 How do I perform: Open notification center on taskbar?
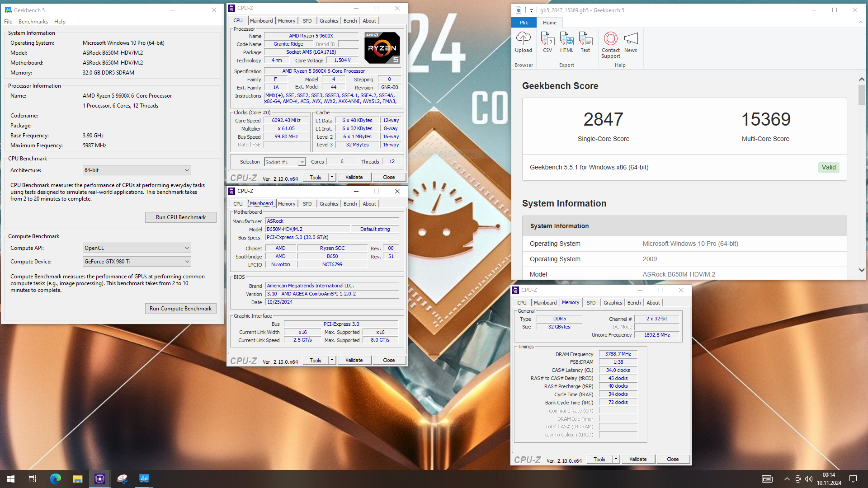pos(853,479)
